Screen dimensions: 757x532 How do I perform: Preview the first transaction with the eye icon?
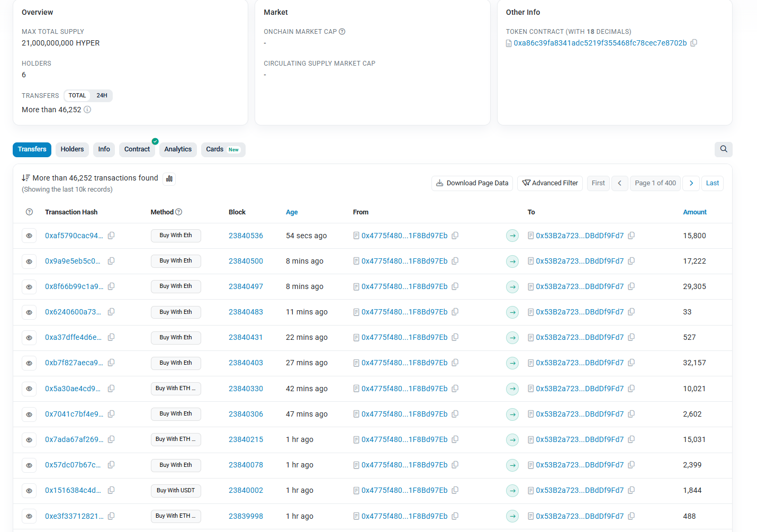[x=29, y=236]
